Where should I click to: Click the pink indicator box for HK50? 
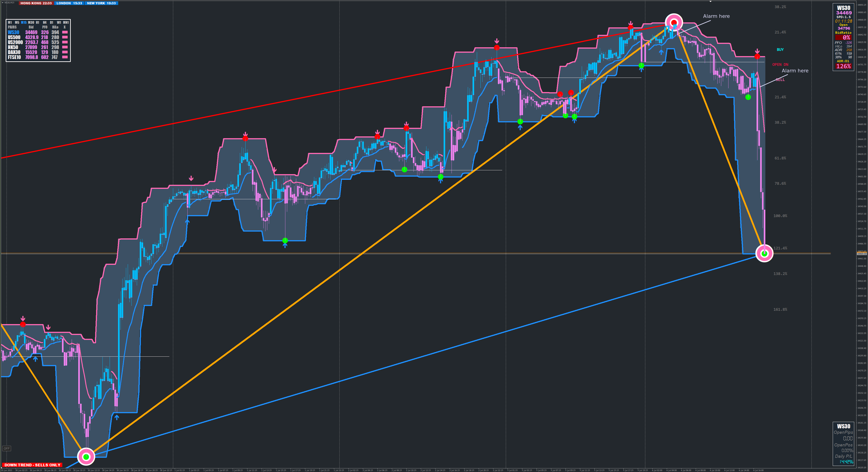click(65, 47)
